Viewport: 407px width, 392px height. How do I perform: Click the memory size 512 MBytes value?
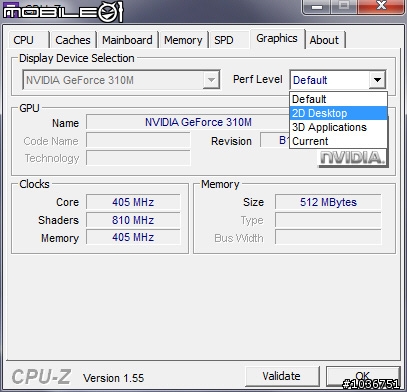click(328, 202)
